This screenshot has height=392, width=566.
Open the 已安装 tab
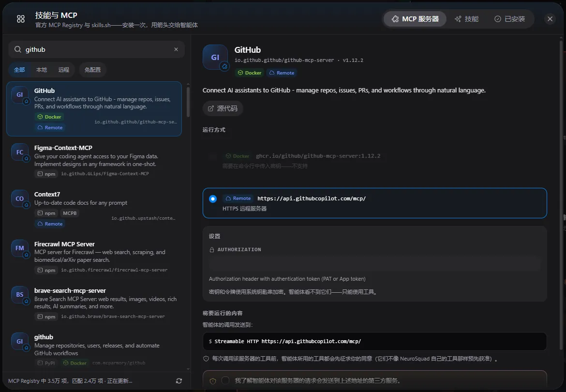510,19
